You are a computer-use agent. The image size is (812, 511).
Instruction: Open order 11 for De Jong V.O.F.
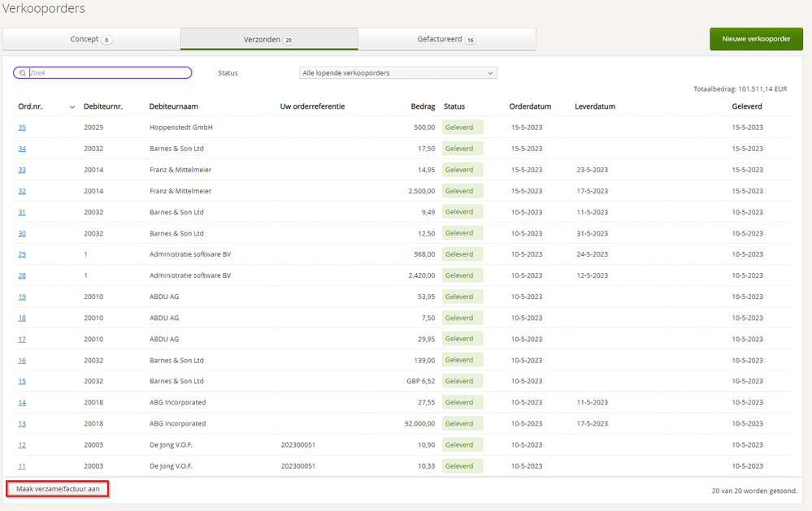22,466
